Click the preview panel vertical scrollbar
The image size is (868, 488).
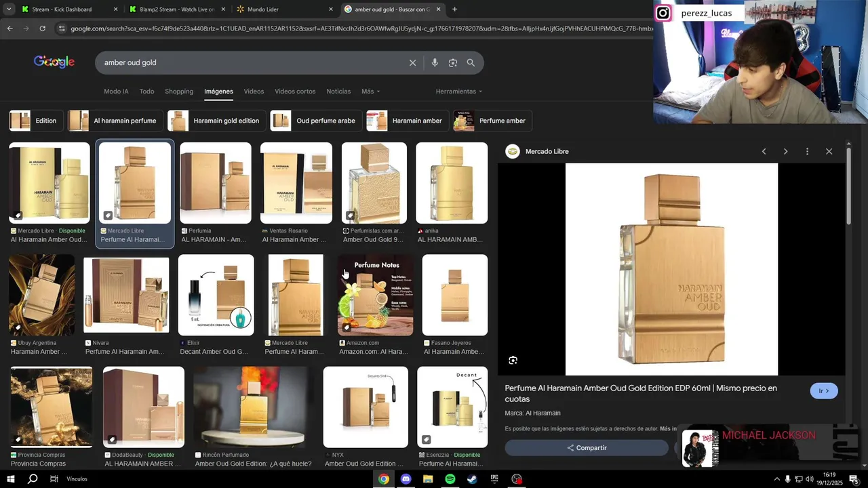coord(848,186)
